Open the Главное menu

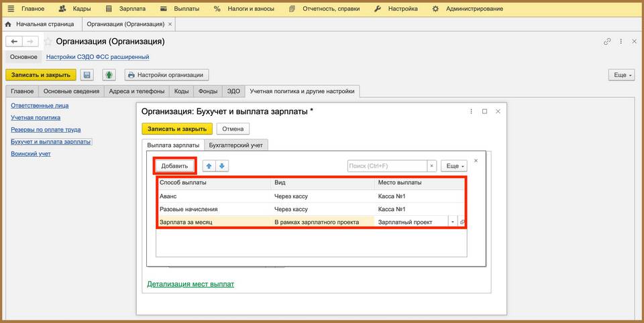(33, 9)
